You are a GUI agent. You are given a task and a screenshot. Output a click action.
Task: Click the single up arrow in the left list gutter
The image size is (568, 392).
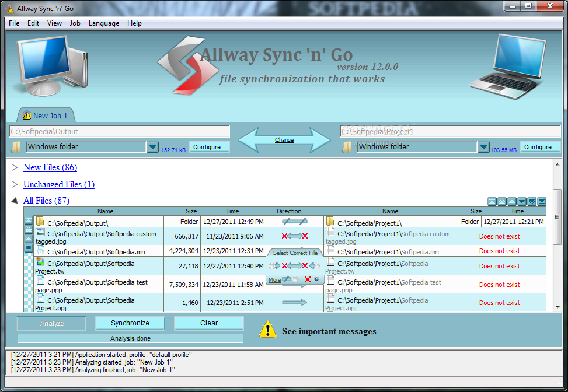pyautogui.click(x=29, y=239)
